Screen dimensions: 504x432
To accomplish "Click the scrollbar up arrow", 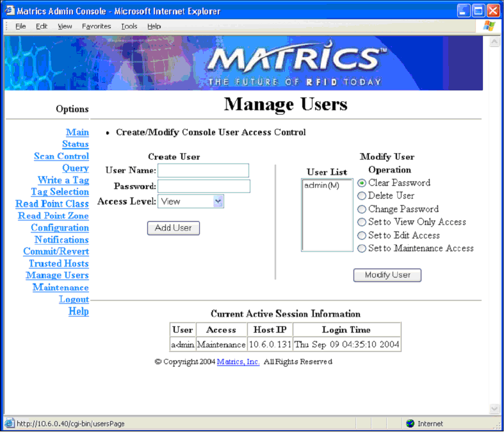I will [x=494, y=42].
